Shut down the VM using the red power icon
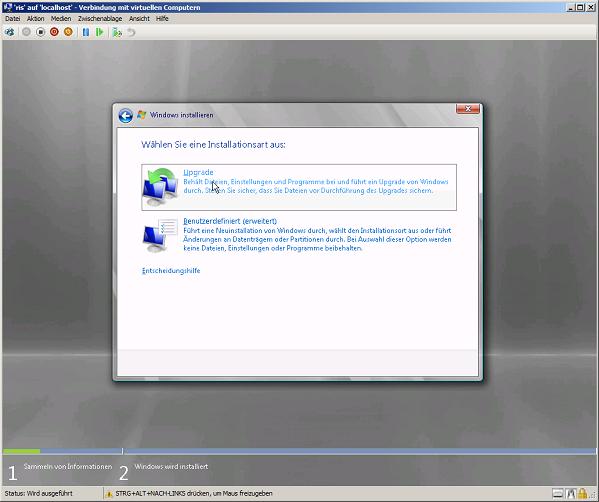Image resolution: width=599 pixels, height=502 pixels. [54, 32]
